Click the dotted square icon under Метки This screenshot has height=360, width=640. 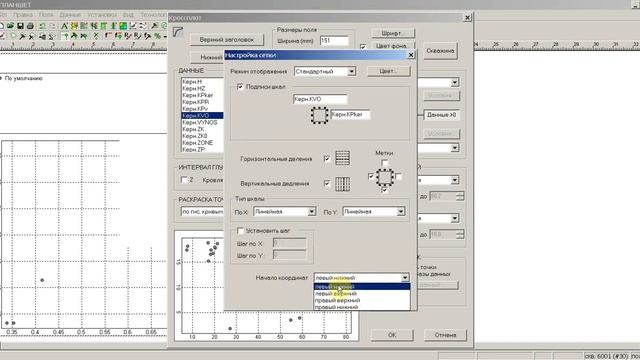click(384, 177)
